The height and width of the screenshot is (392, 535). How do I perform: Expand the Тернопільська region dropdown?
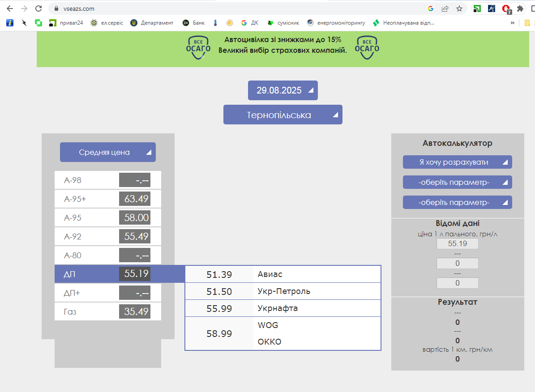282,115
